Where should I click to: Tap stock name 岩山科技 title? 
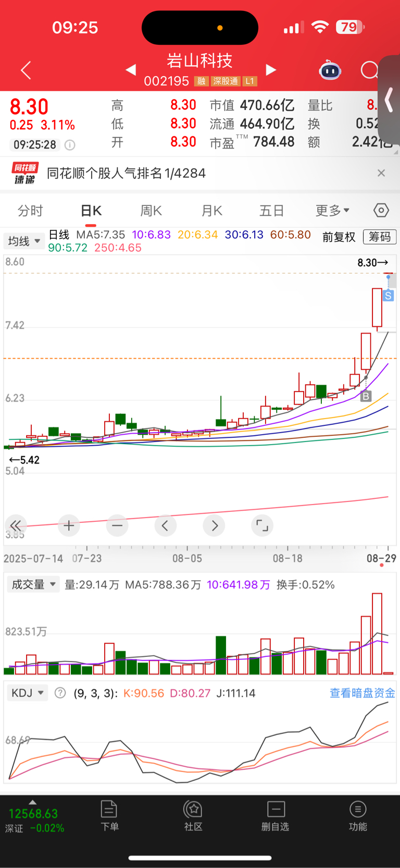pyautogui.click(x=199, y=61)
